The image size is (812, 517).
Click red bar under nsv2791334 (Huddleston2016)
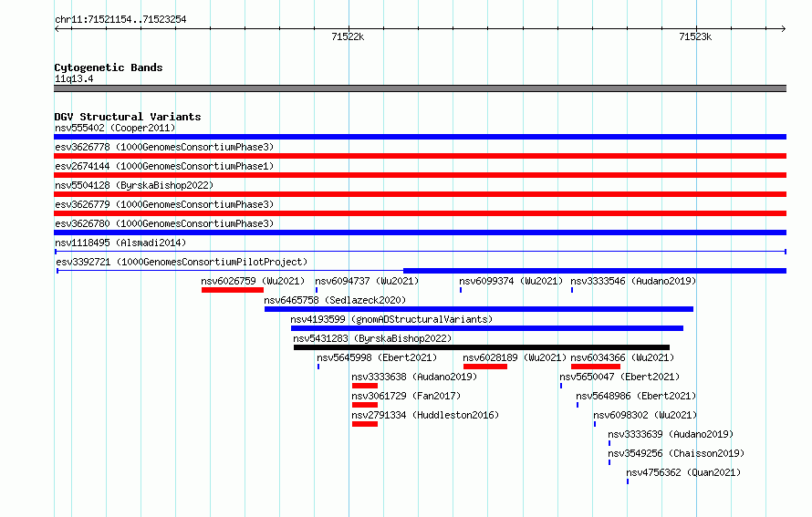365,424
